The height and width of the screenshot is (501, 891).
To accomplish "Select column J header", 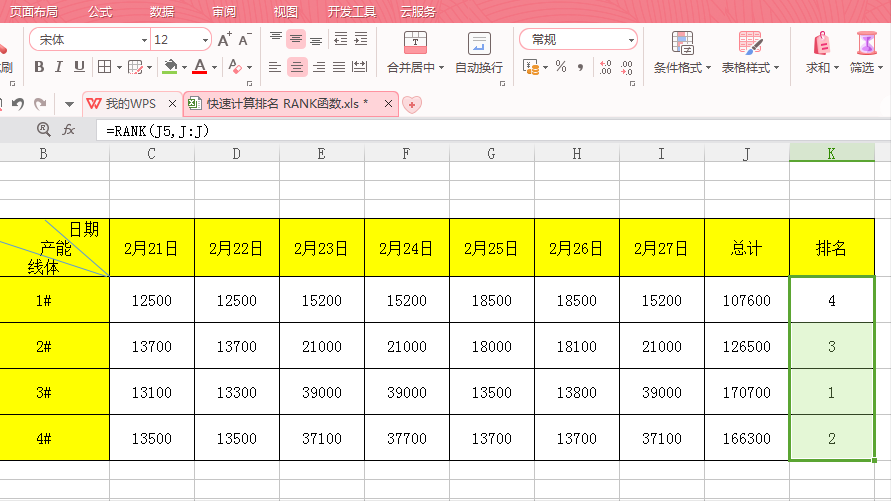I will click(747, 153).
